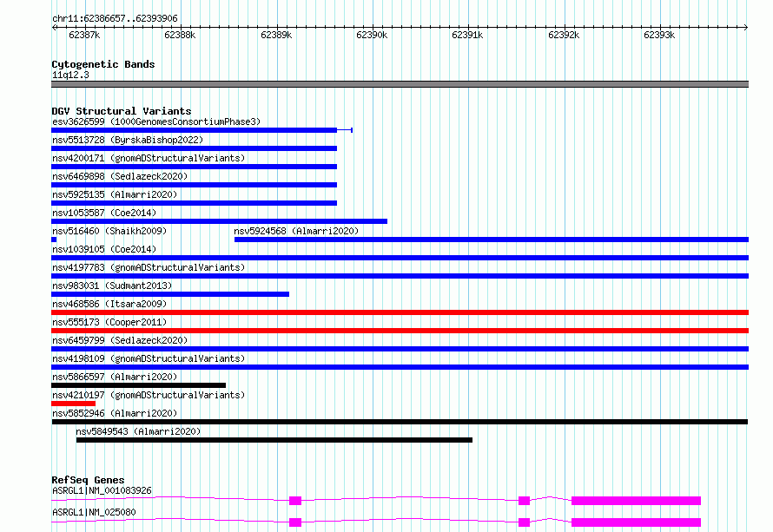
Task: Select the 11q12.3 band label
Action: point(70,75)
